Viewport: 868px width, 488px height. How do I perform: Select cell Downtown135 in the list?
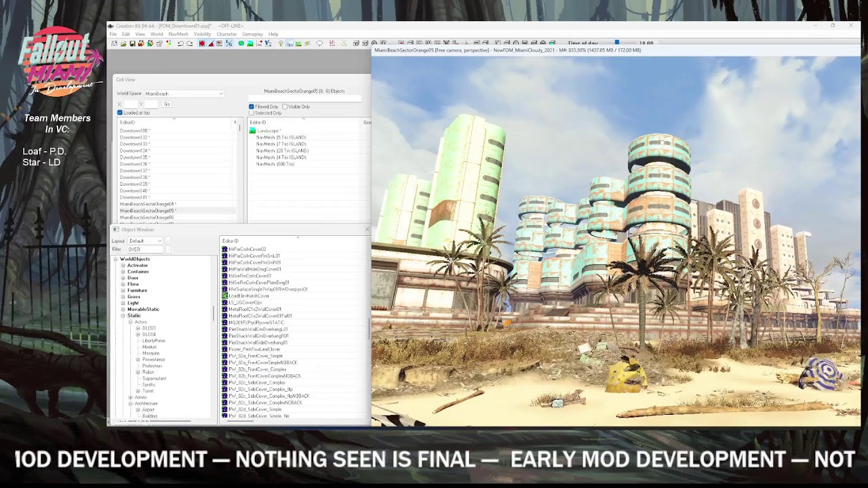click(x=134, y=157)
